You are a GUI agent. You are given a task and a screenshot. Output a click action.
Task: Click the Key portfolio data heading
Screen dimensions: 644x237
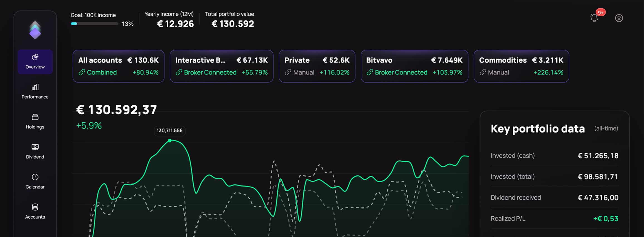(x=538, y=129)
